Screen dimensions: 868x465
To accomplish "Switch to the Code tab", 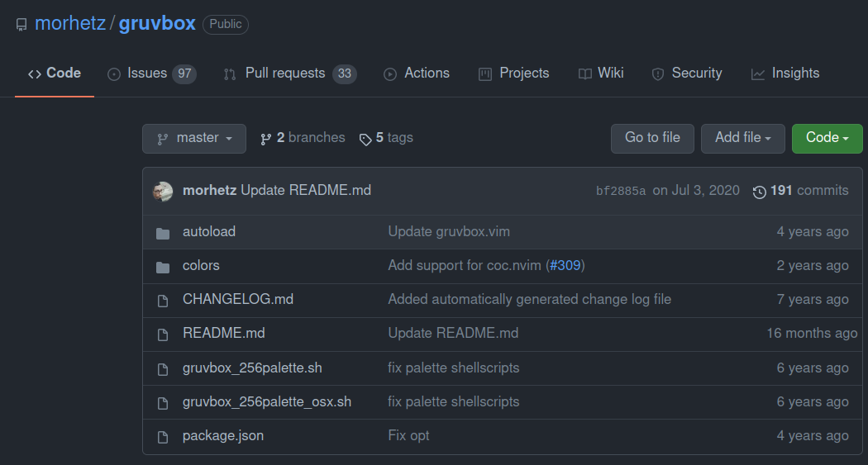I will (55, 74).
